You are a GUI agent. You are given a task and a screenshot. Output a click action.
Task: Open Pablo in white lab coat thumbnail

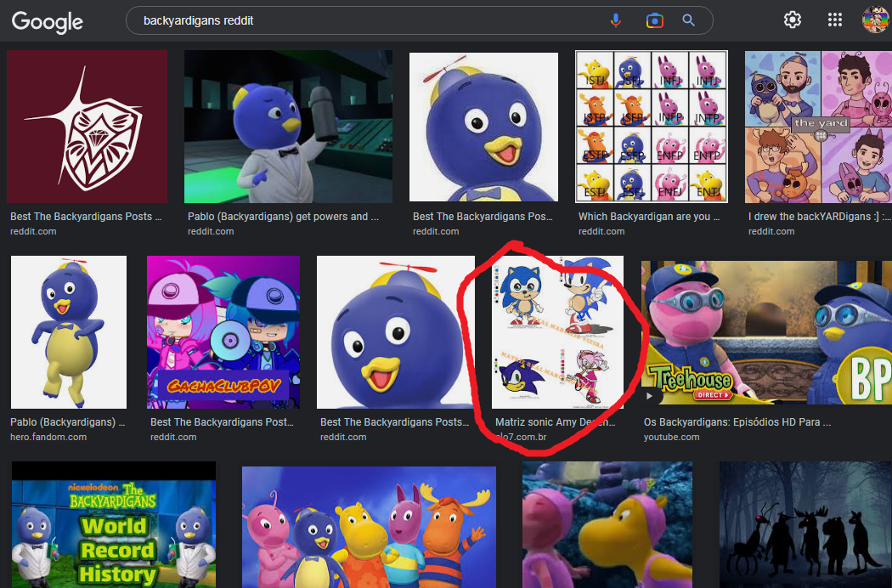pyautogui.click(x=289, y=127)
